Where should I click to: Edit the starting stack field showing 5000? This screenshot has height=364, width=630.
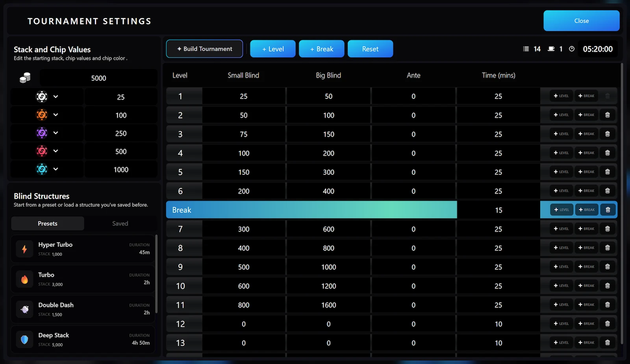click(98, 78)
